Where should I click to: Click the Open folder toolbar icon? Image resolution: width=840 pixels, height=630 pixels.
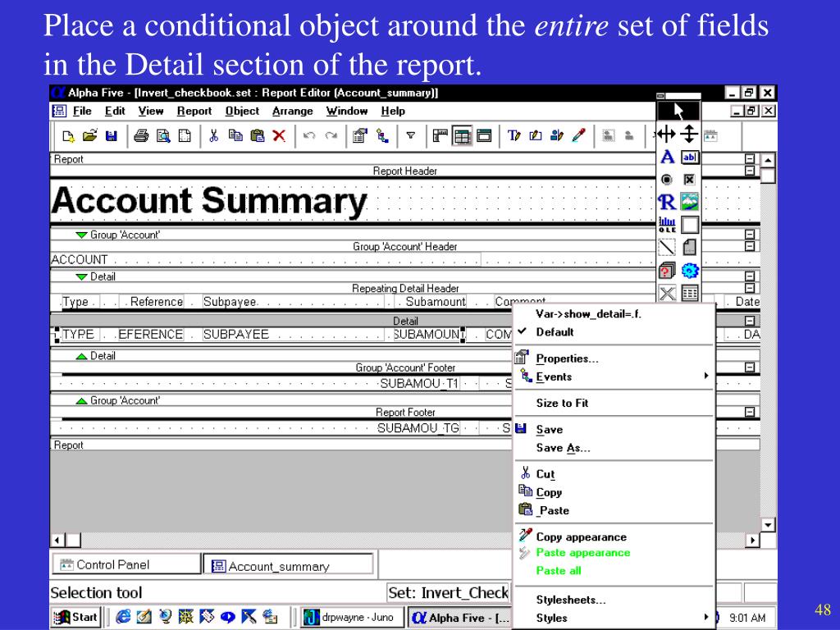click(90, 135)
